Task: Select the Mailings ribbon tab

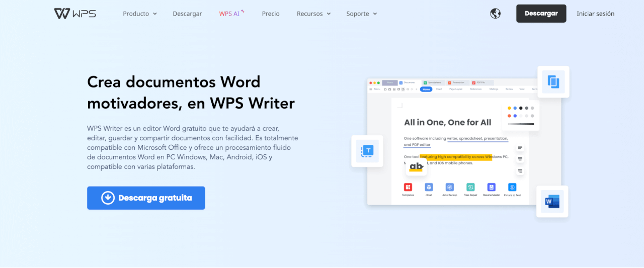Action: pos(494,89)
